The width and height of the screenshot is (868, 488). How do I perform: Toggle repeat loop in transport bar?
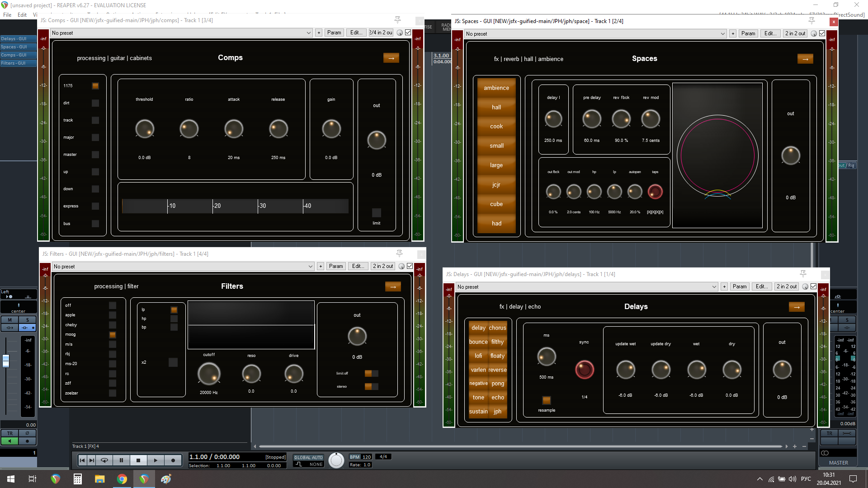pyautogui.click(x=104, y=460)
